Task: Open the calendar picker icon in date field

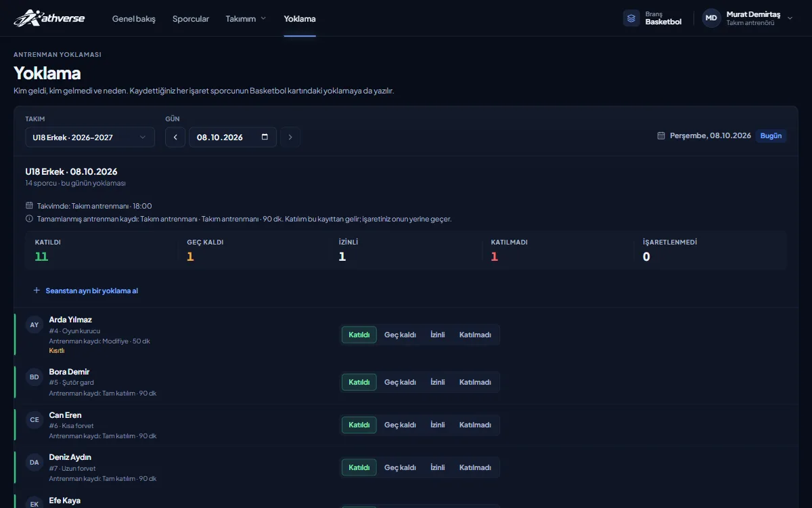Action: 265,137
